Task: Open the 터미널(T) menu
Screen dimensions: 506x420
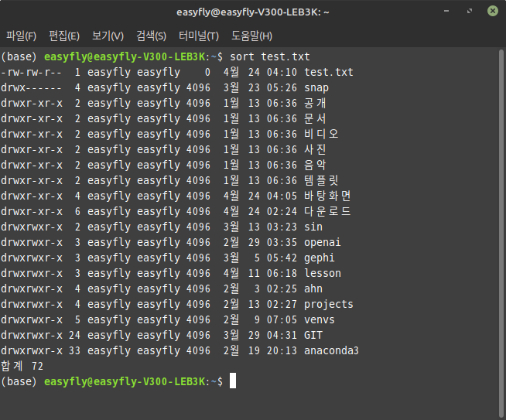Action: pos(199,36)
